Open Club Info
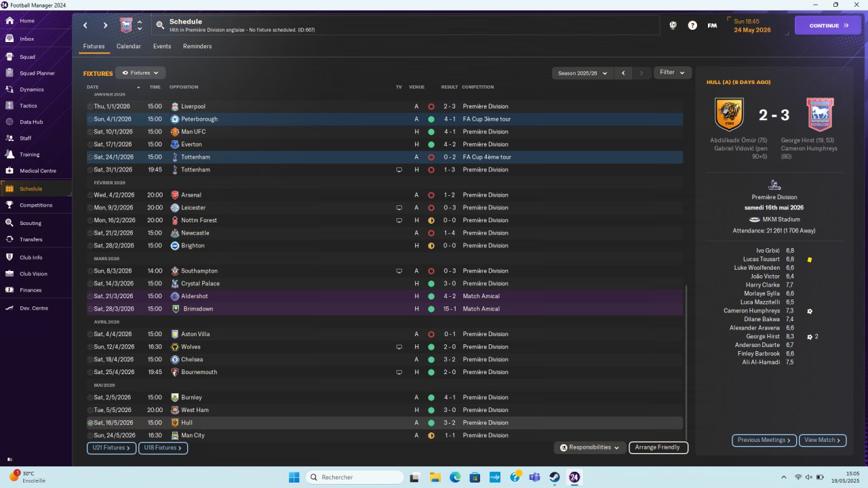Image resolution: width=868 pixels, height=488 pixels. (31, 258)
